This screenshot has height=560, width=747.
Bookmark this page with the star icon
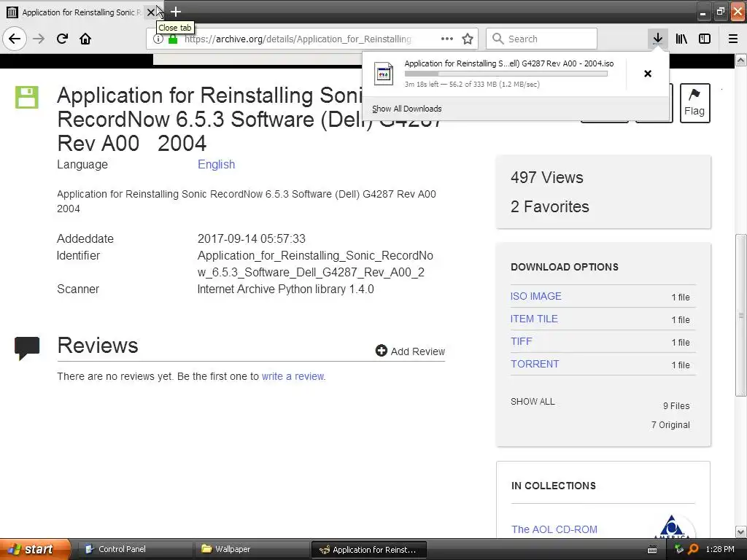[468, 39]
